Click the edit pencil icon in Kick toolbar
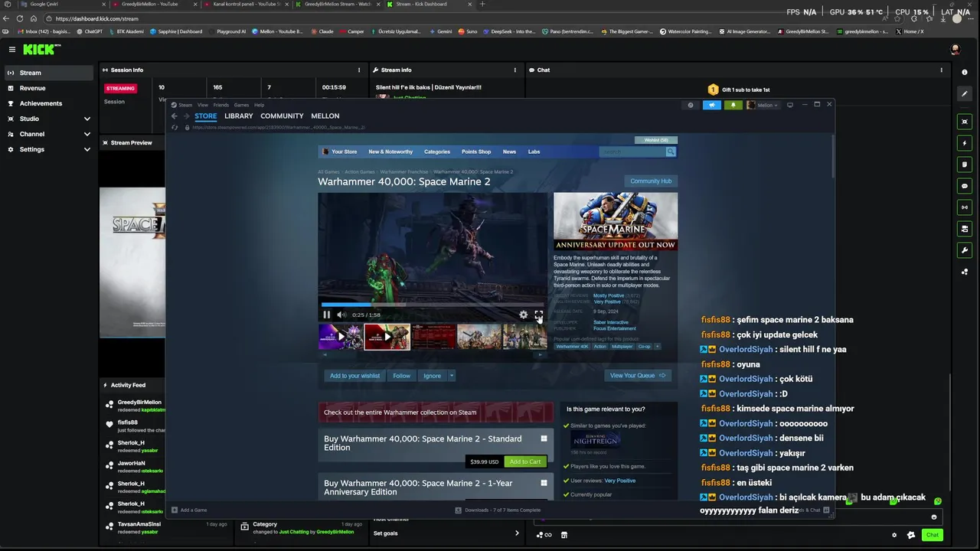This screenshot has height=551, width=980. click(x=965, y=93)
